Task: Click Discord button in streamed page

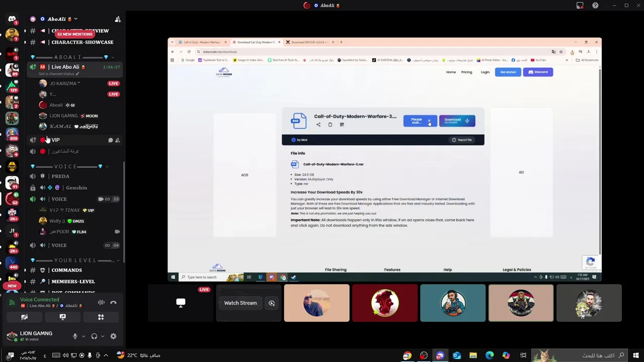Action: [538, 72]
